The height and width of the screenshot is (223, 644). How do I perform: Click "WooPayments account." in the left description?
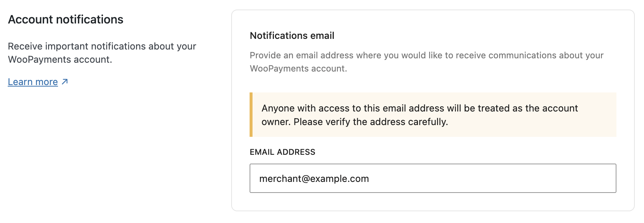click(60, 59)
